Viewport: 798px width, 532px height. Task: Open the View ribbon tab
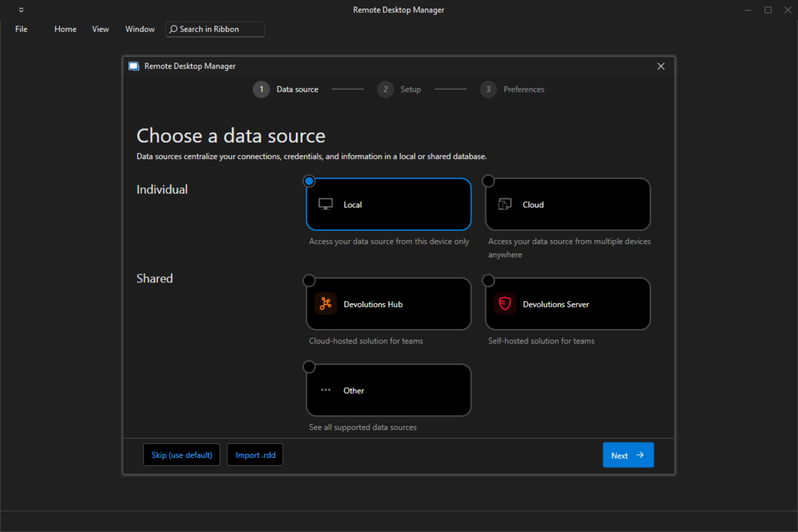(x=100, y=29)
